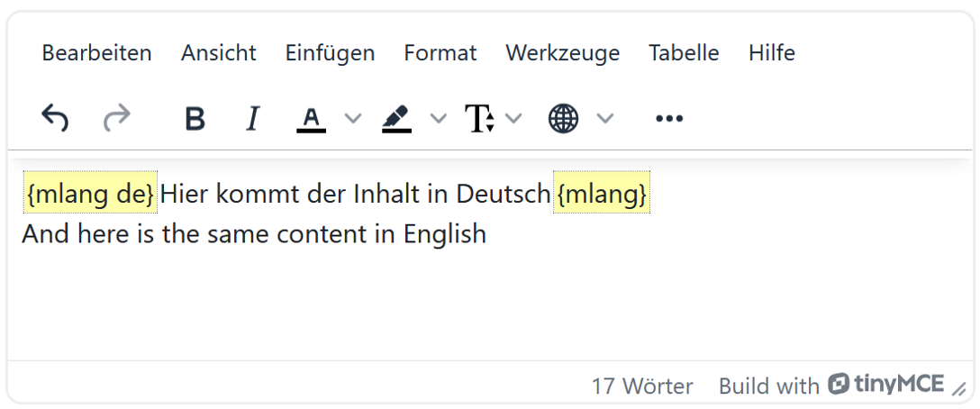
Task: Open the Hilfe menu
Action: coord(772,53)
